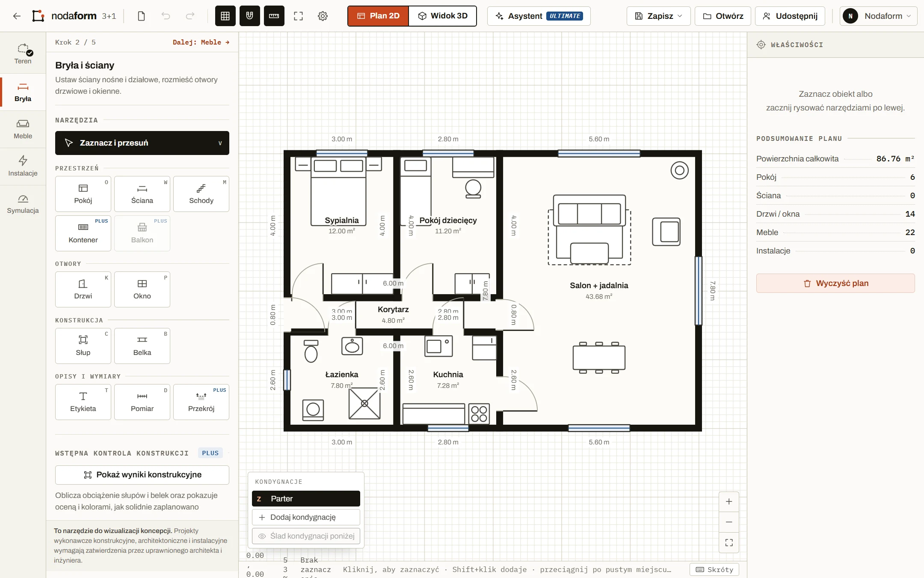This screenshot has width=924, height=578.
Task: Click Pokaż wyniki konstrukcyjne button
Action: click(142, 475)
